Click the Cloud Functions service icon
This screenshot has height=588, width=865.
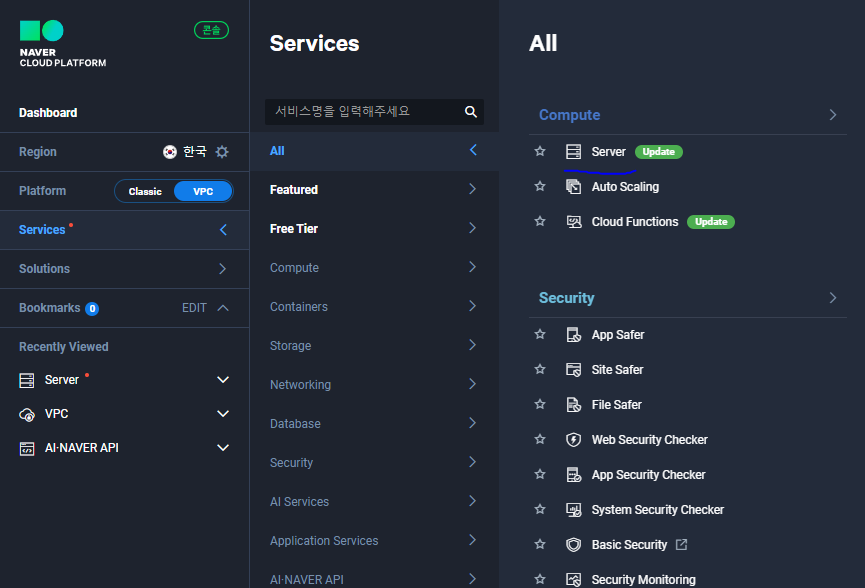tap(574, 222)
